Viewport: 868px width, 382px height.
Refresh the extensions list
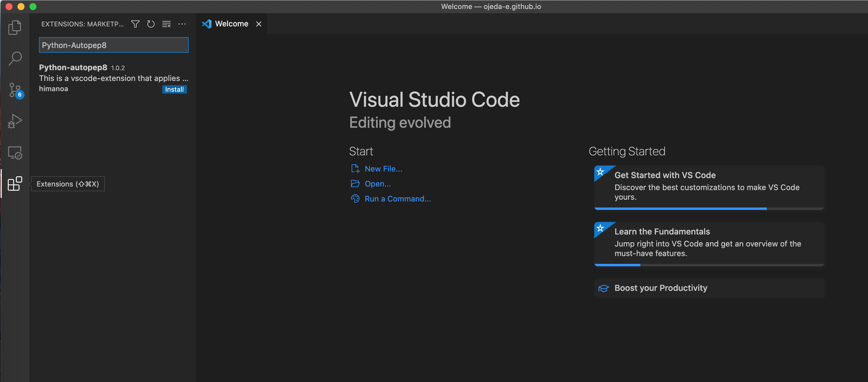pyautogui.click(x=151, y=24)
